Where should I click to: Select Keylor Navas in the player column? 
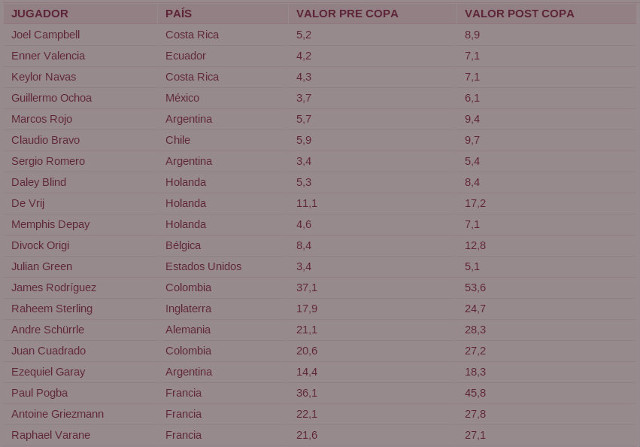tap(43, 77)
